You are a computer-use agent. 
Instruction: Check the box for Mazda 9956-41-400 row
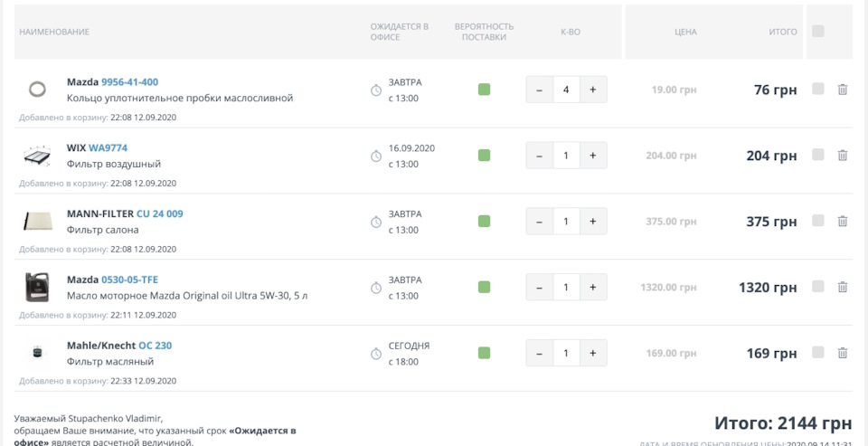817,89
